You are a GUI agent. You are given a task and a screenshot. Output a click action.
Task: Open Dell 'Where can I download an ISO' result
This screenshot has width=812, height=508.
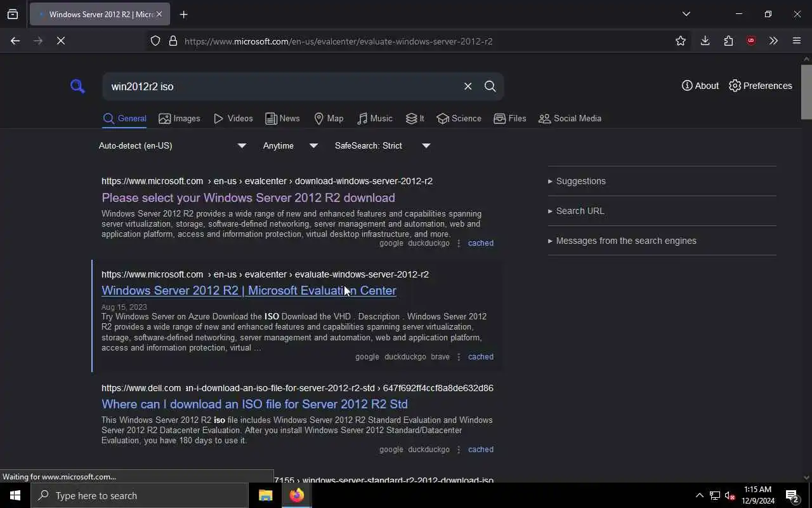click(254, 404)
